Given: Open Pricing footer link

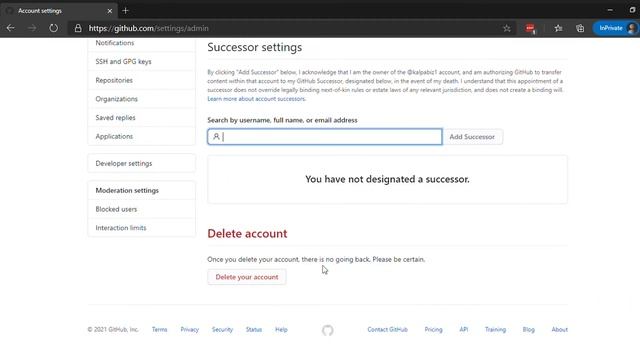Looking at the screenshot, I should [433, 329].
